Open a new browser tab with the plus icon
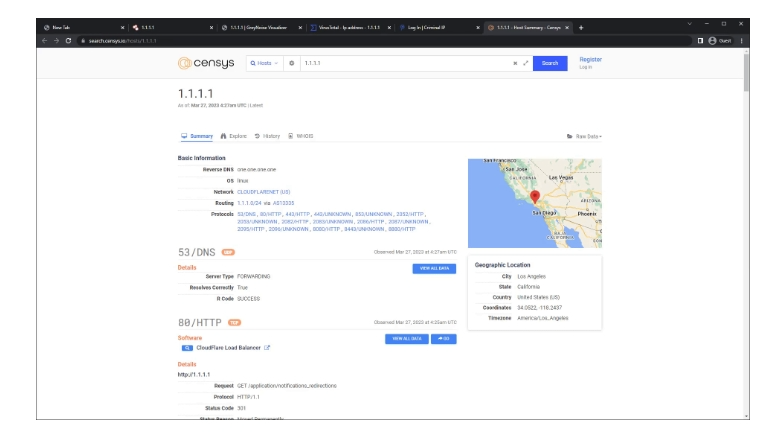This screenshot has height=444, width=774. click(581, 28)
